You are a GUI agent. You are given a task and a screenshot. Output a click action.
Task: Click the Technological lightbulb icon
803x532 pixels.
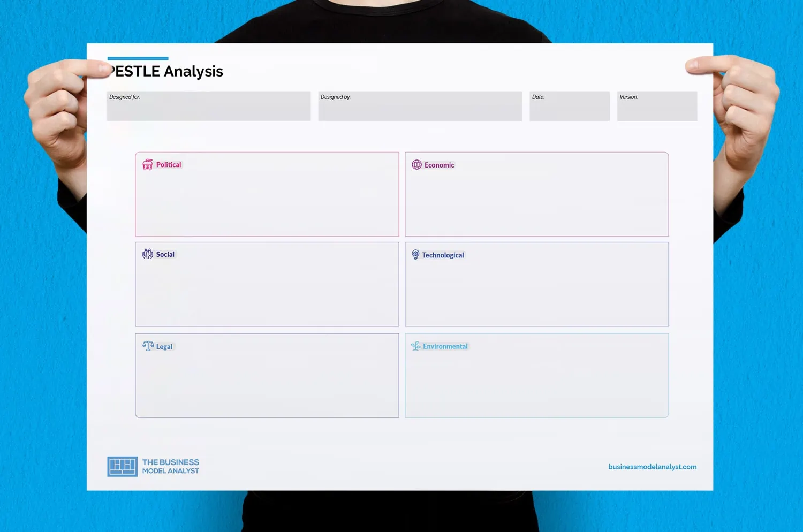click(415, 255)
